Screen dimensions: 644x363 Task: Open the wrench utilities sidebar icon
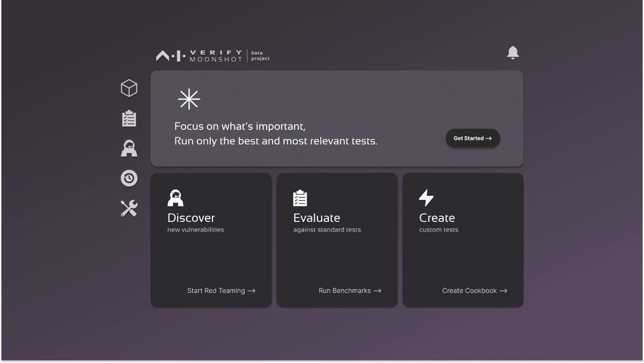[129, 208]
